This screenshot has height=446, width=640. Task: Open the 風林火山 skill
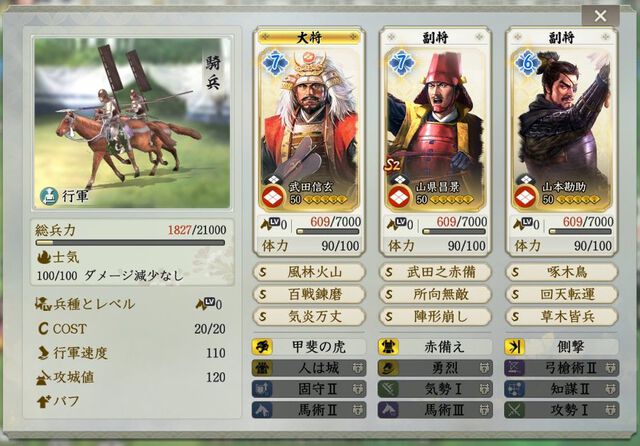click(x=309, y=272)
